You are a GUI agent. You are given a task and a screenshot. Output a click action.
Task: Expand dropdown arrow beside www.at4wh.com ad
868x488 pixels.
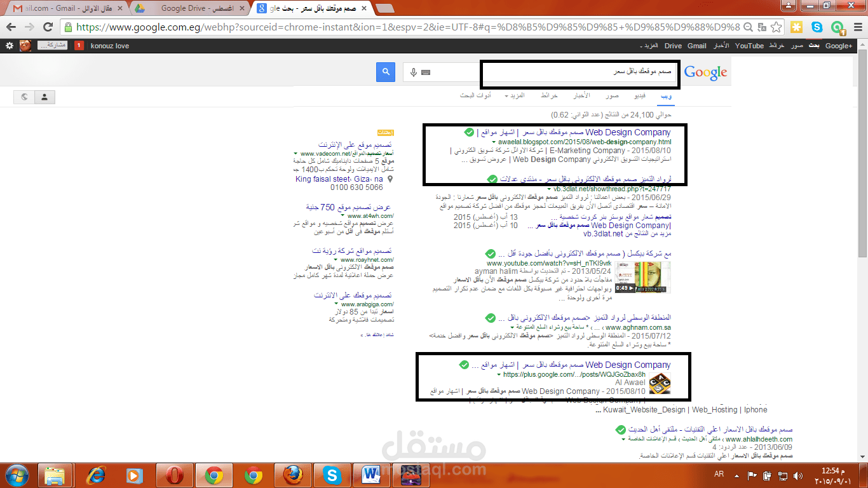click(344, 216)
